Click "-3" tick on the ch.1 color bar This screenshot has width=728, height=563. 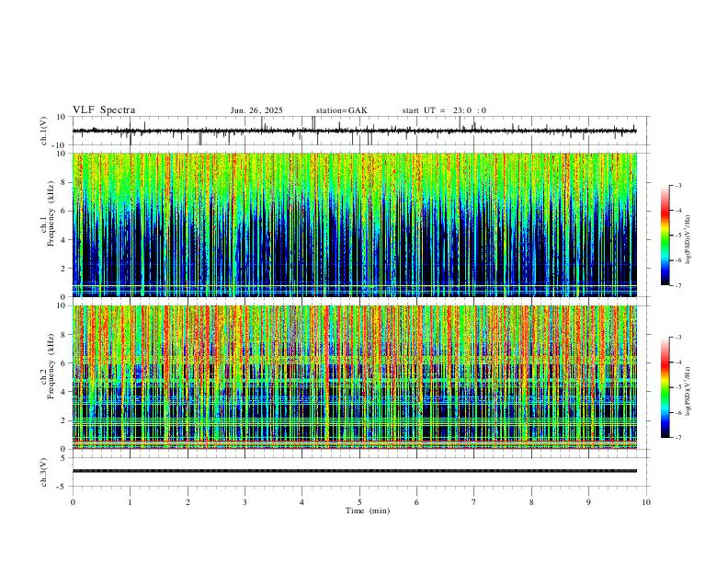pos(677,185)
